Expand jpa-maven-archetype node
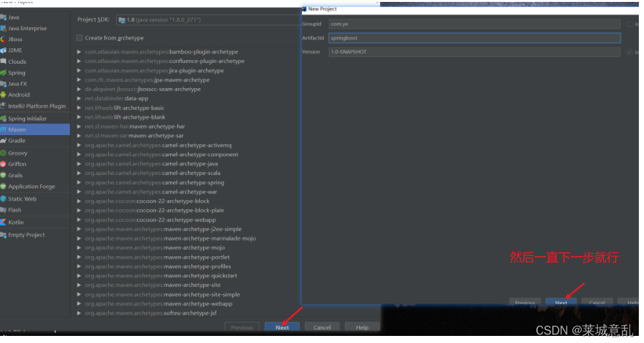The image size is (644, 343). click(79, 80)
